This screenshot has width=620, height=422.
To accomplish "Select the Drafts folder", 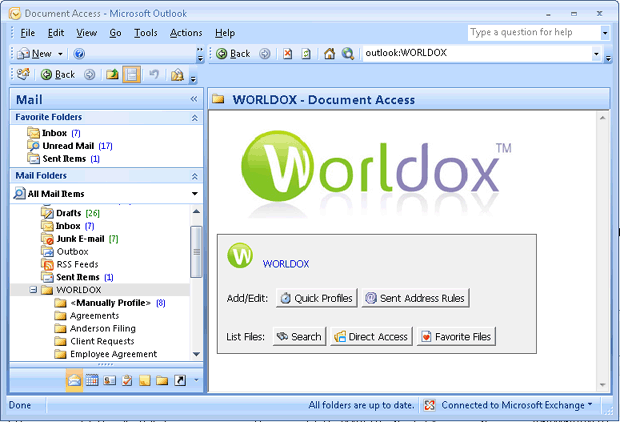I will tap(70, 213).
